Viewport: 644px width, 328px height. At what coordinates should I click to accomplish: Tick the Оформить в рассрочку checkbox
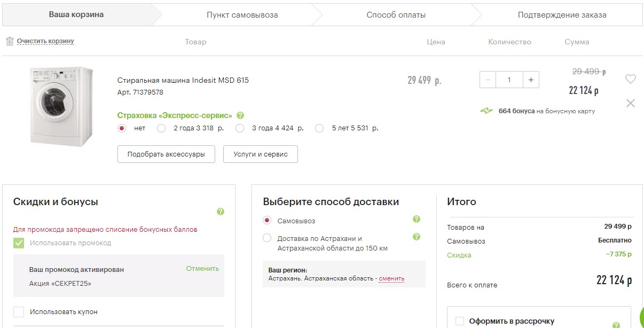[x=459, y=321]
